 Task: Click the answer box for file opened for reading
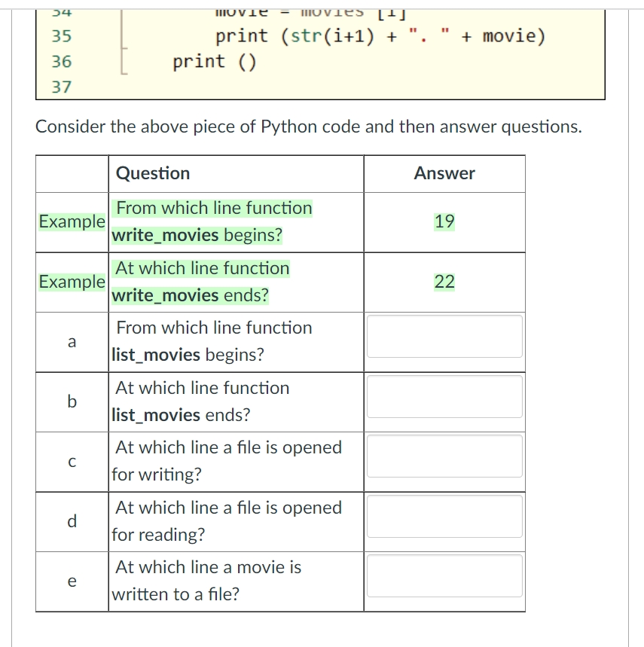coord(444,517)
